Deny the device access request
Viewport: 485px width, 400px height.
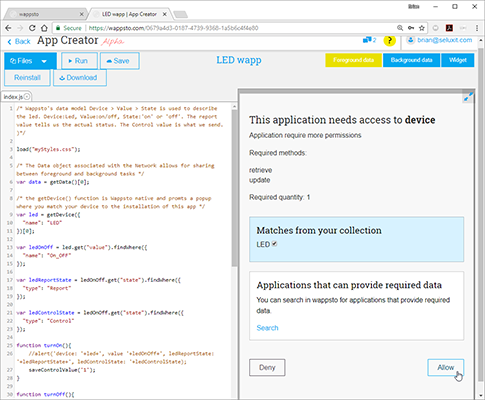pyautogui.click(x=267, y=367)
